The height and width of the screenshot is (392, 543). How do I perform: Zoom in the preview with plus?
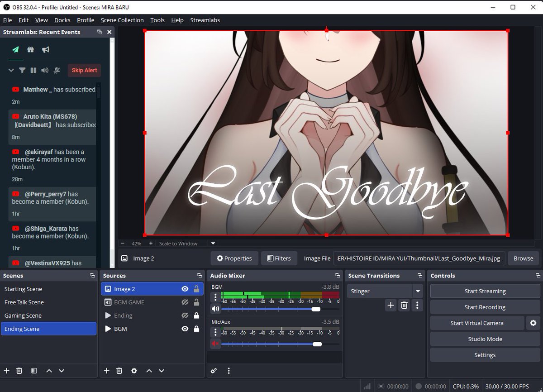click(x=151, y=244)
